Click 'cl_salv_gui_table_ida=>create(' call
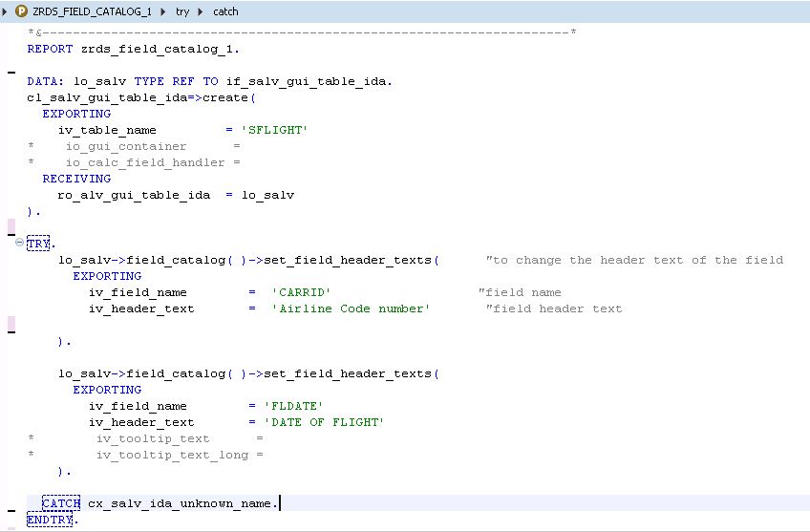Screen dimensions: 810x532 pyautogui.click(x=141, y=97)
